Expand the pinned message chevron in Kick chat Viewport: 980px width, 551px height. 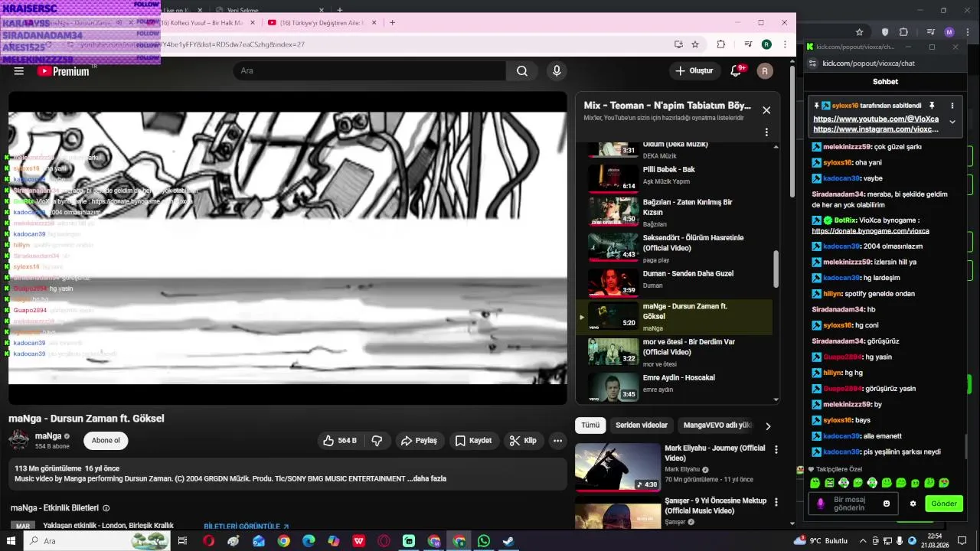[x=952, y=122]
